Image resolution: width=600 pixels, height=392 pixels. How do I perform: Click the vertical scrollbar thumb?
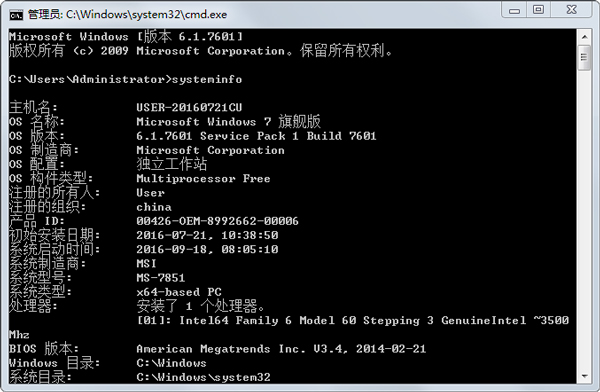click(x=584, y=57)
